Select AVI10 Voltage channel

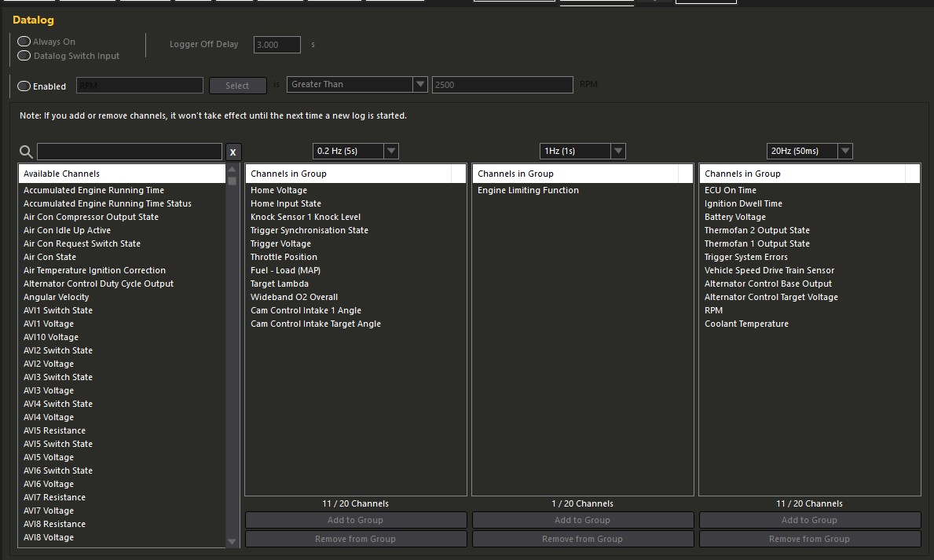click(x=50, y=337)
